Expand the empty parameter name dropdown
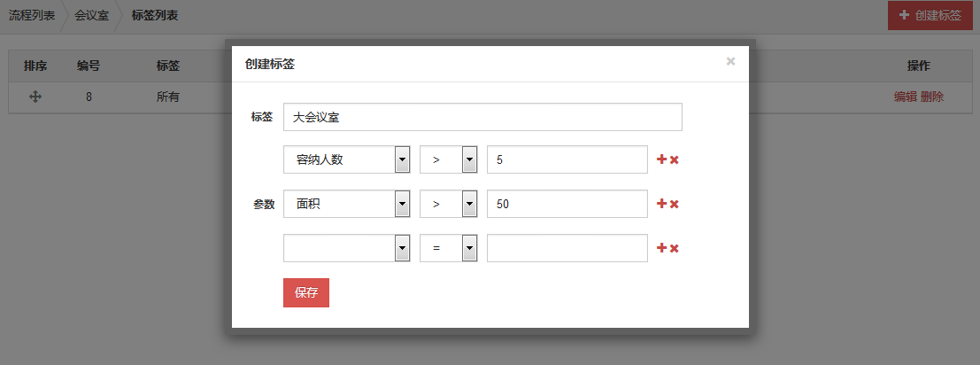This screenshot has width=980, height=365. pyautogui.click(x=347, y=248)
